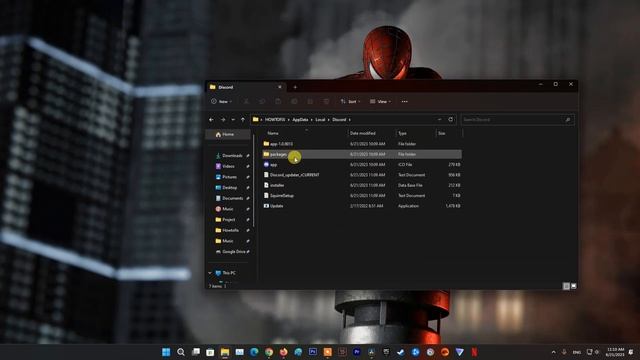Open the View dropdown menu

click(x=380, y=102)
